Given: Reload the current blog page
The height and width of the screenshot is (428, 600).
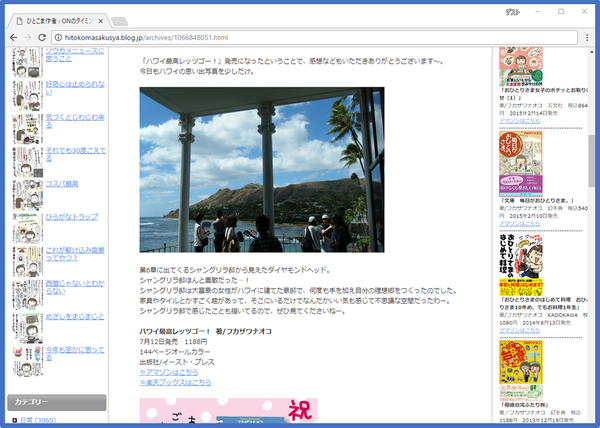Looking at the screenshot, I should [x=42, y=37].
